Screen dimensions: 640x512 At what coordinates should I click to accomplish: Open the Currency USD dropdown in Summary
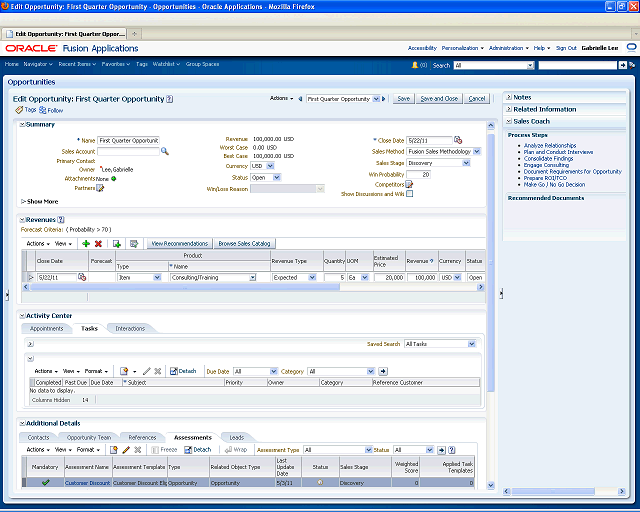[x=270, y=166]
